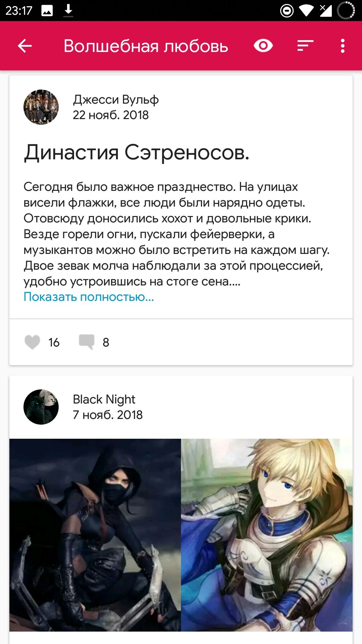Tap the 8 comments counter
Screen dimensions: 362x644
click(x=106, y=342)
